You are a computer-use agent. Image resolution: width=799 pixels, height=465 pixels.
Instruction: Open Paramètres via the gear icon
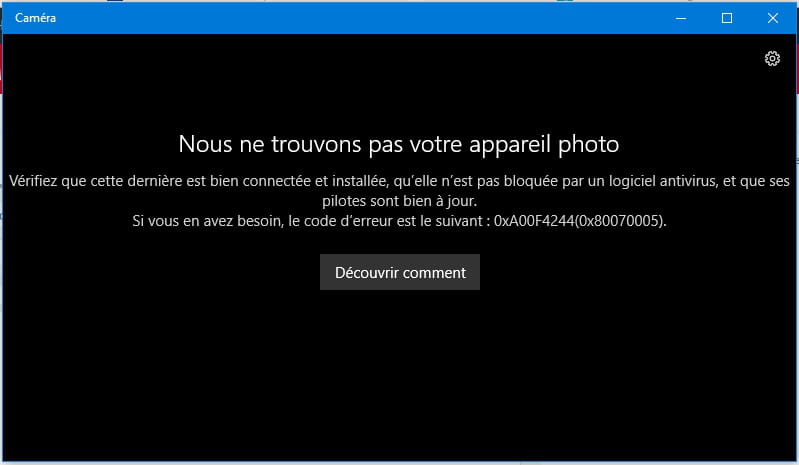[x=772, y=59]
